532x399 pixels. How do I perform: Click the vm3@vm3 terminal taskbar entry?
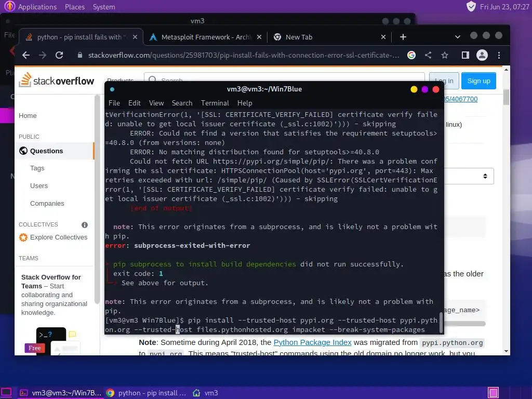click(60, 393)
